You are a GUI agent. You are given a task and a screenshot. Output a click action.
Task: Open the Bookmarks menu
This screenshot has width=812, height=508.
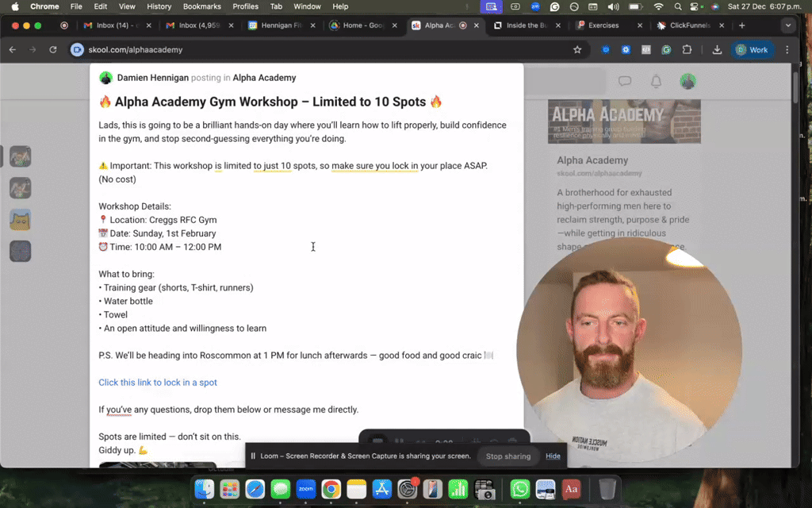pyautogui.click(x=201, y=6)
